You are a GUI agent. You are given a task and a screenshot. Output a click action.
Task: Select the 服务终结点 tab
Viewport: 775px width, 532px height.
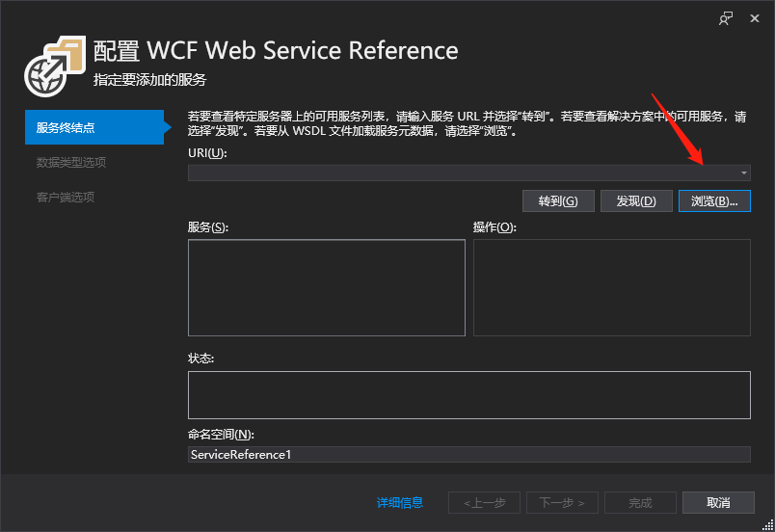94,127
